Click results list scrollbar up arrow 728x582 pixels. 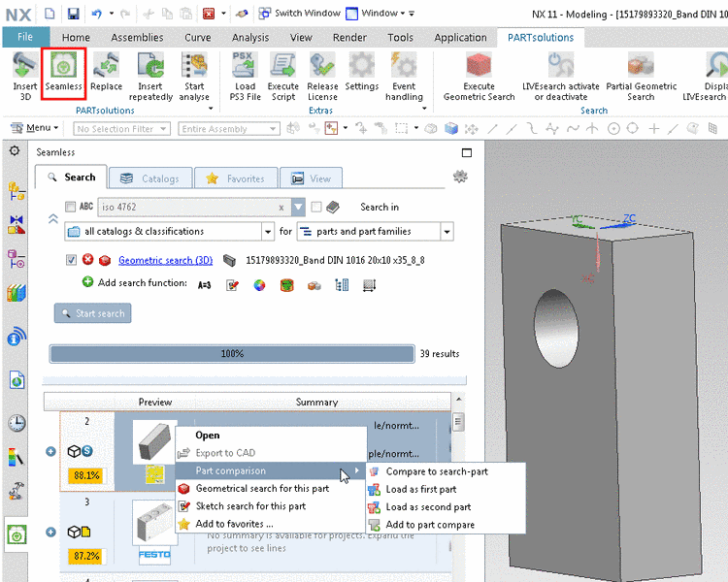458,399
